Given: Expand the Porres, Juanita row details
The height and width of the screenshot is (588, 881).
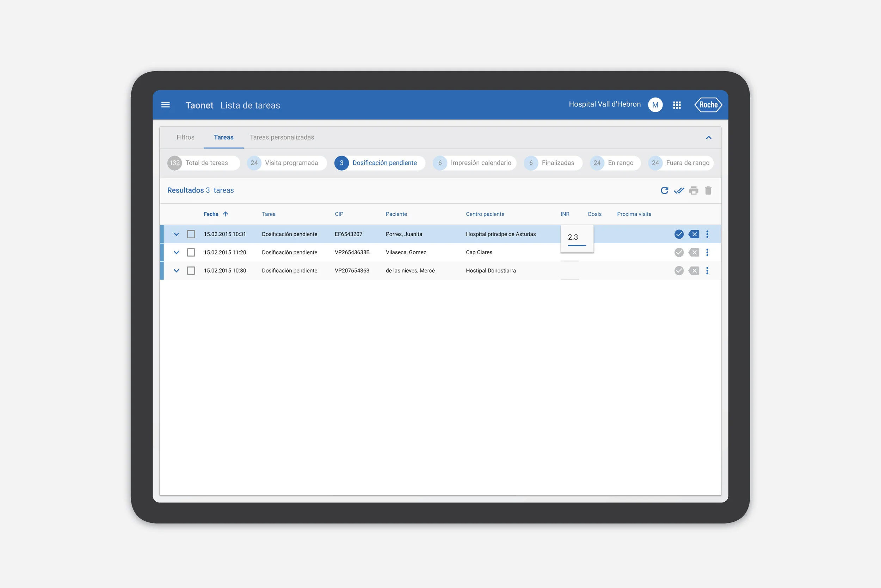Looking at the screenshot, I should tap(176, 234).
